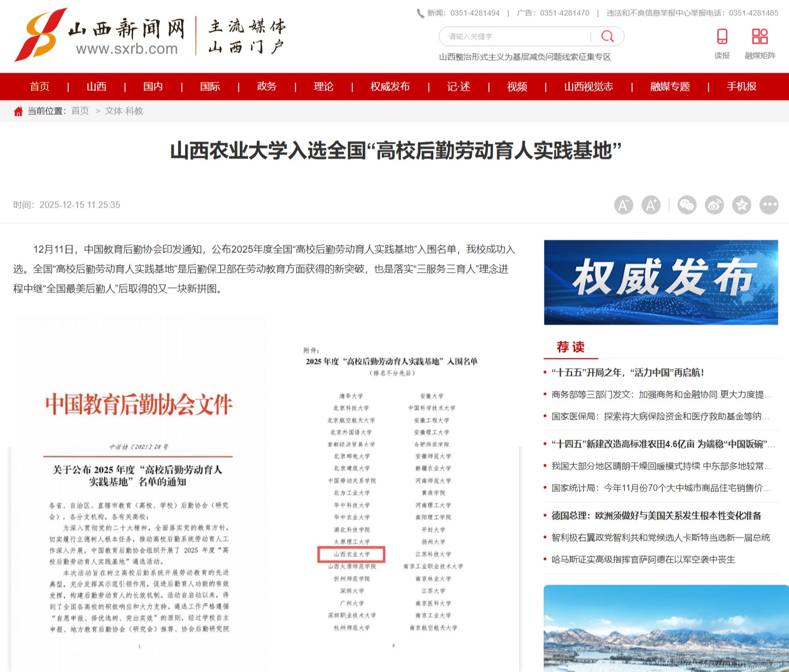The image size is (789, 672).
Task: Decrease article font size
Action: (623, 205)
